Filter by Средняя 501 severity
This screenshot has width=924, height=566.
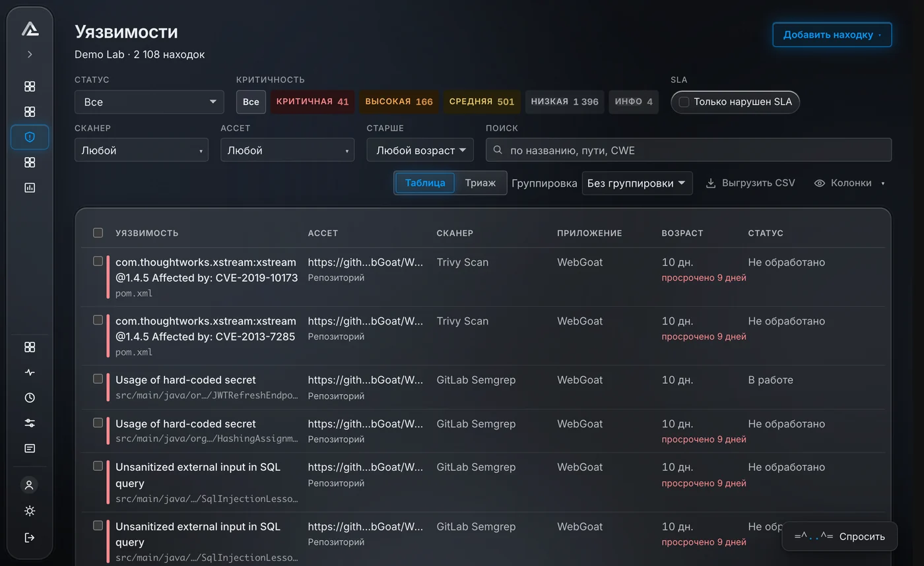point(482,102)
